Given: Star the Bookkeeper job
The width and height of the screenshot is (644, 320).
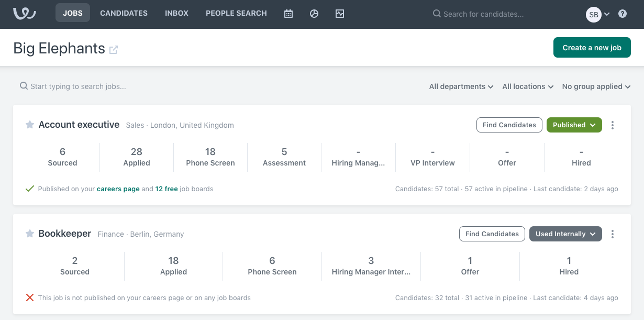Looking at the screenshot, I should coord(30,234).
